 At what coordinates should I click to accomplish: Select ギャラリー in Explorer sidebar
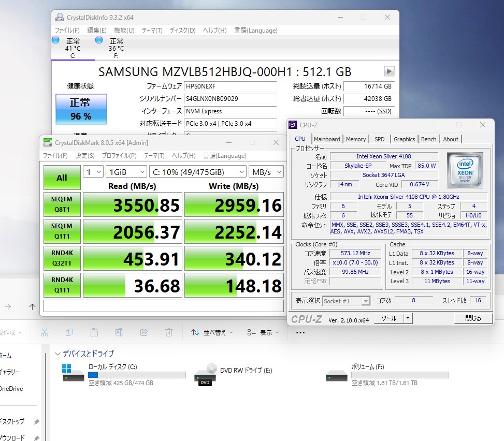click(x=10, y=372)
